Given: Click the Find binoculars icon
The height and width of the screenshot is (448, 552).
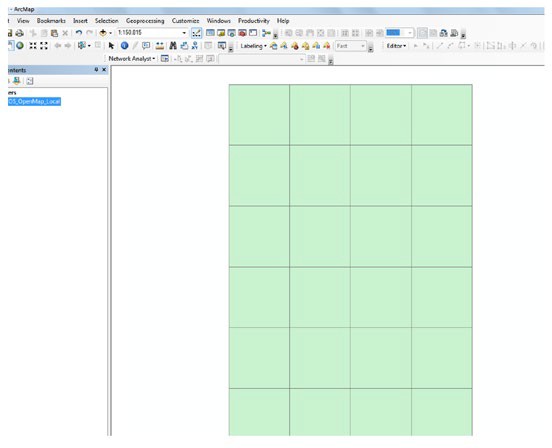Looking at the screenshot, I should click(x=173, y=45).
